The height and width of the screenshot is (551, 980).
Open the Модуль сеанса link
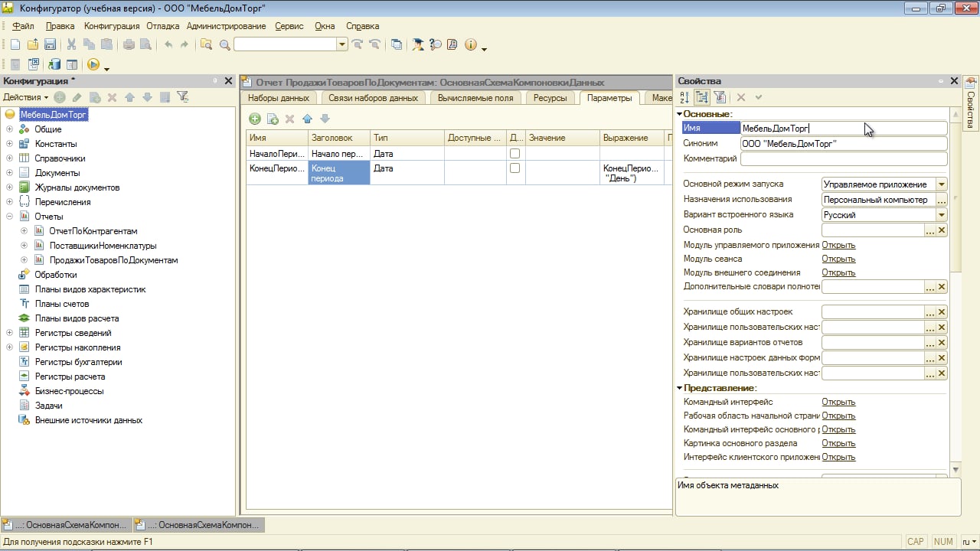coord(838,259)
